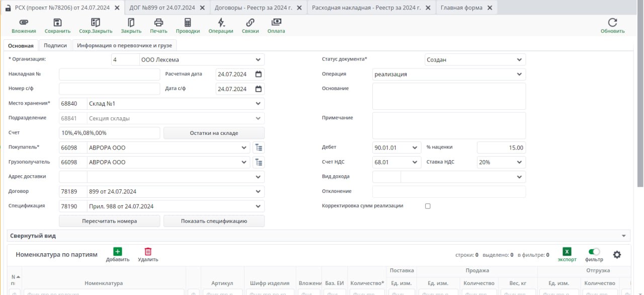Switch to Главная форма tab
644x295 pixels.
(x=461, y=8)
